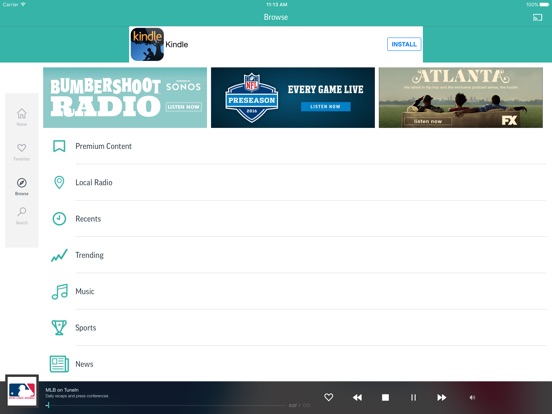This screenshot has width=552, height=414.
Task: Open the Local Radio category
Action: [x=295, y=182]
